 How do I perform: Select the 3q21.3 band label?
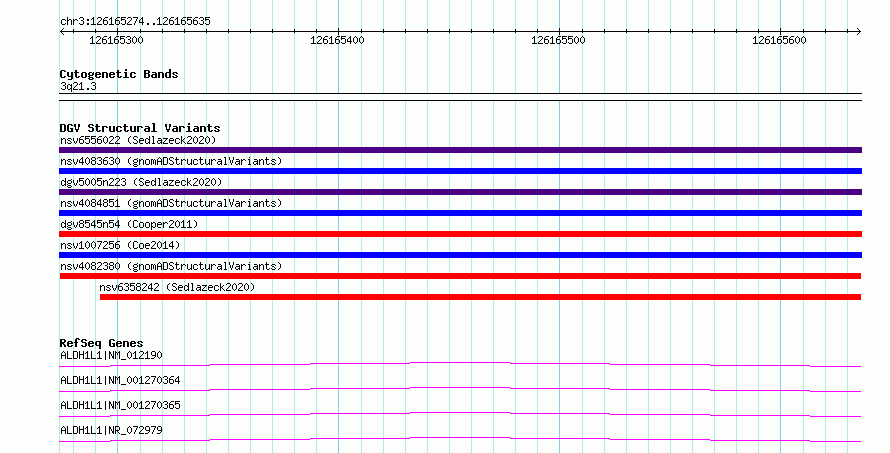point(78,86)
